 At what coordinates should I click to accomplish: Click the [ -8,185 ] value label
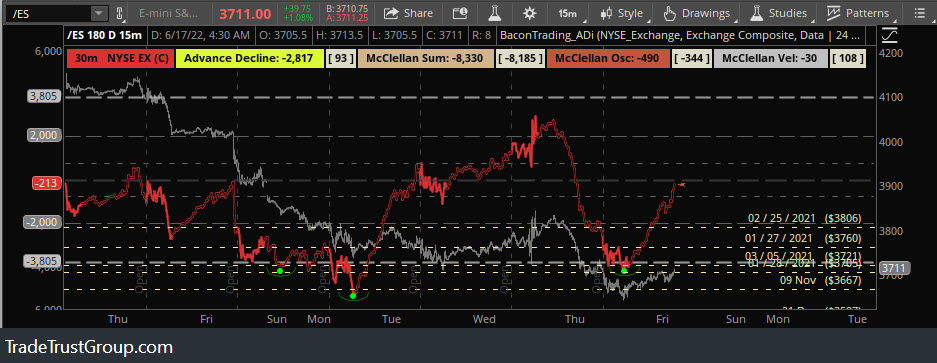pos(520,59)
